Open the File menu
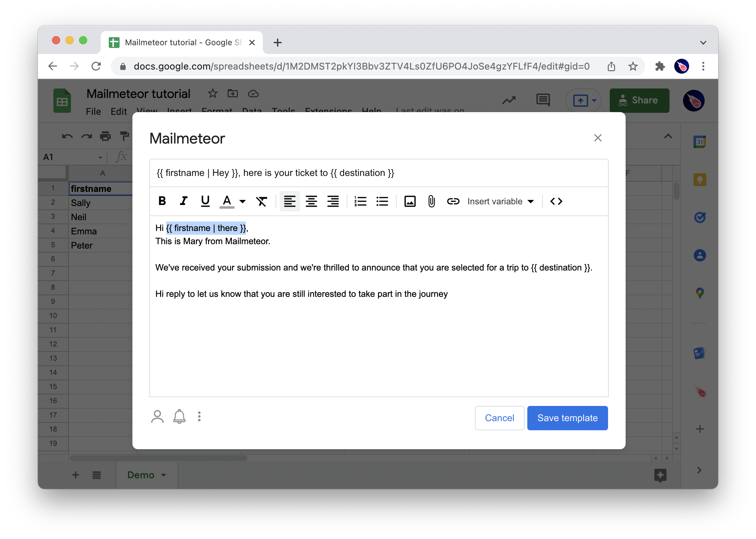This screenshot has width=756, height=539. coord(93,111)
